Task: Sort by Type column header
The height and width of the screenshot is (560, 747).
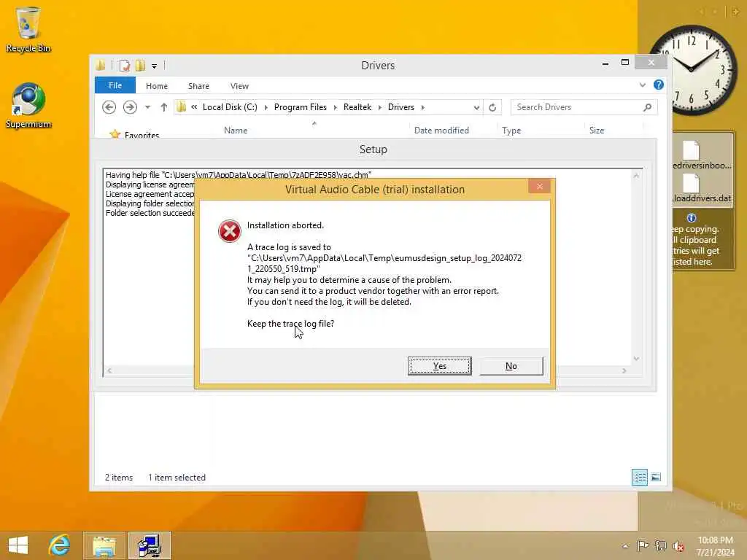Action: click(x=511, y=130)
